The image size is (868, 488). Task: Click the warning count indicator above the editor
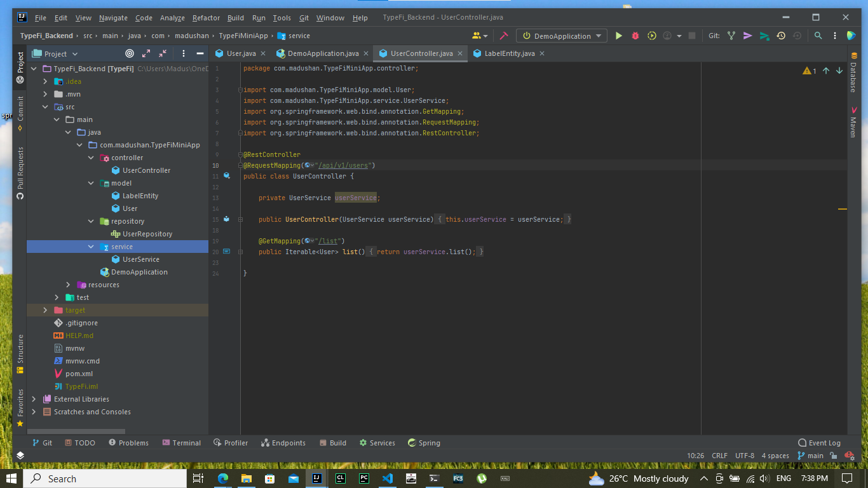click(x=808, y=71)
